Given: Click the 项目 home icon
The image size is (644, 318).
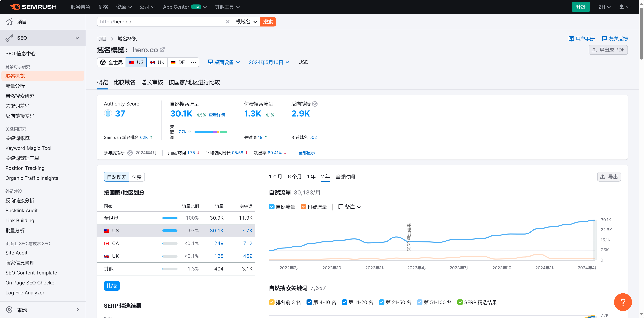Looking at the screenshot, I should 9,22.
